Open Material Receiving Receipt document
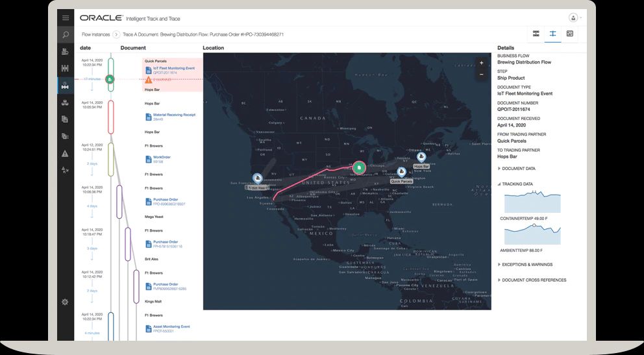This screenshot has height=355, width=644. (x=174, y=115)
